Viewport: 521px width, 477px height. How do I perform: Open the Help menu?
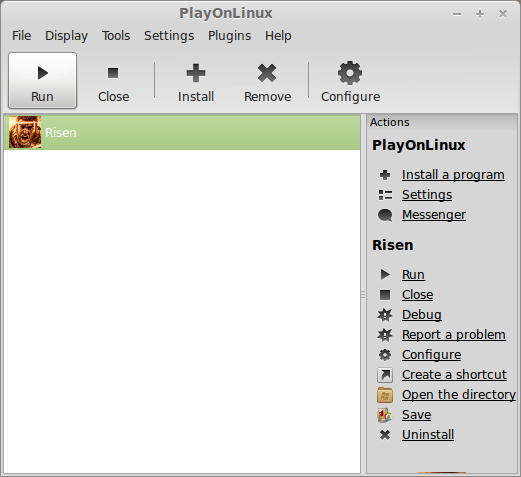(x=278, y=36)
